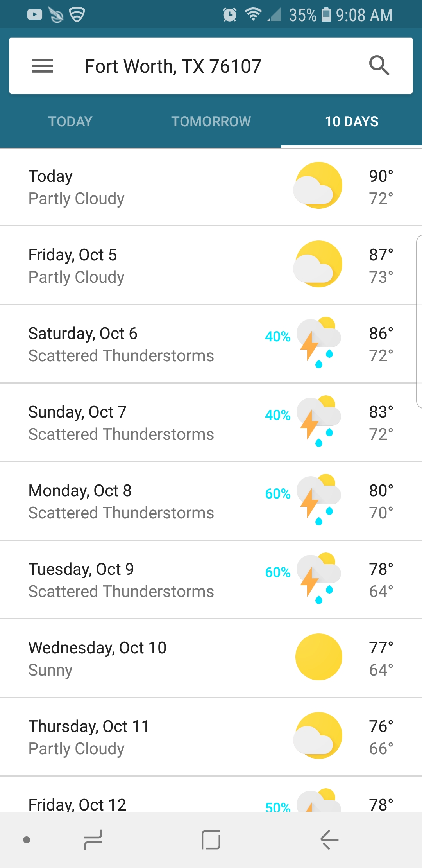Tap the 60% rain chance for Monday
The image size is (422, 868).
[x=277, y=494]
